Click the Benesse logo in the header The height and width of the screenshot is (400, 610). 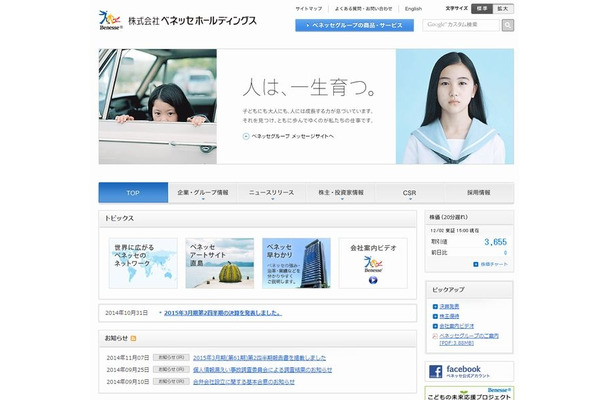(111, 20)
